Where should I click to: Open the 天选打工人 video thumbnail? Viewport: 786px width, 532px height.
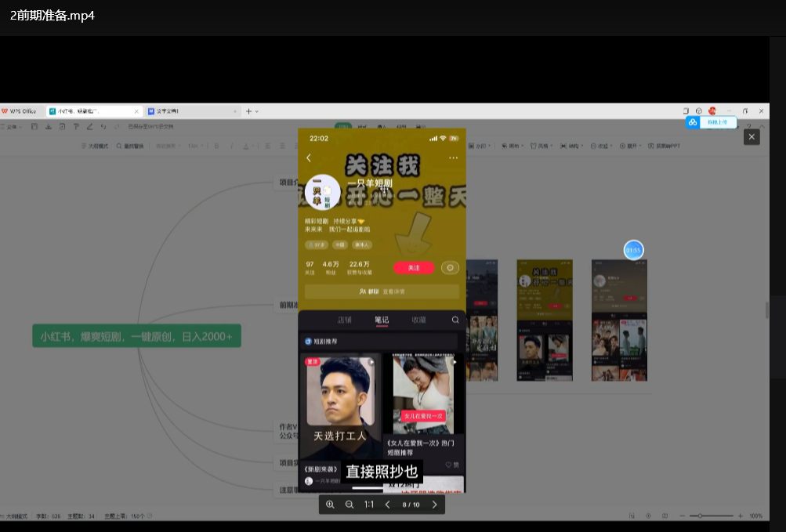click(340, 406)
